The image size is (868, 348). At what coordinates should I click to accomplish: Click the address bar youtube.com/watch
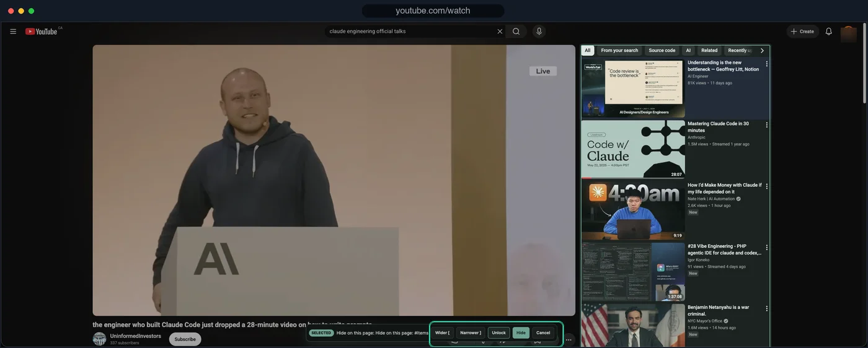pos(433,11)
